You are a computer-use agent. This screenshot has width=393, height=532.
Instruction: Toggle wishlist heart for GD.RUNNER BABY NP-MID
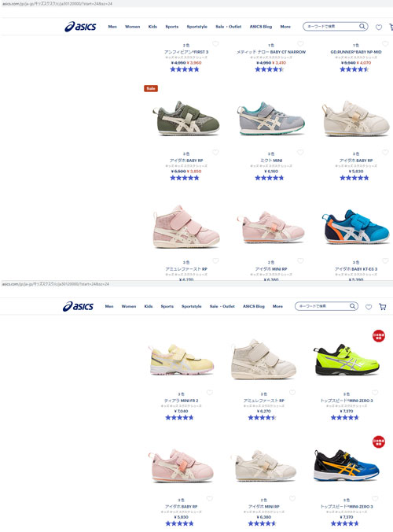(385, 44)
